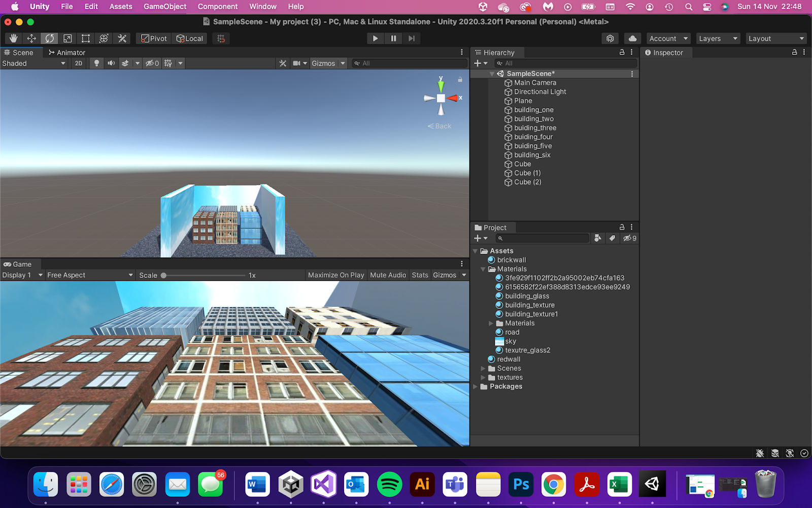Open the Shaded draw mode dropdown
Screen dimensions: 812x508
(x=34, y=63)
